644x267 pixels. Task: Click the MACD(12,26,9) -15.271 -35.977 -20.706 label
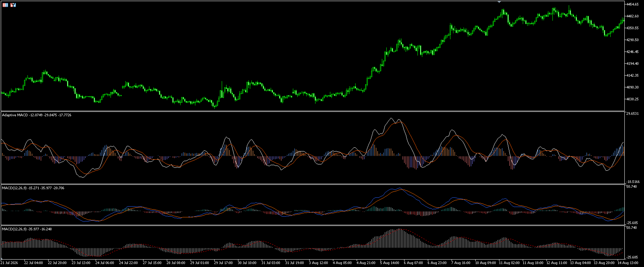[33, 188]
